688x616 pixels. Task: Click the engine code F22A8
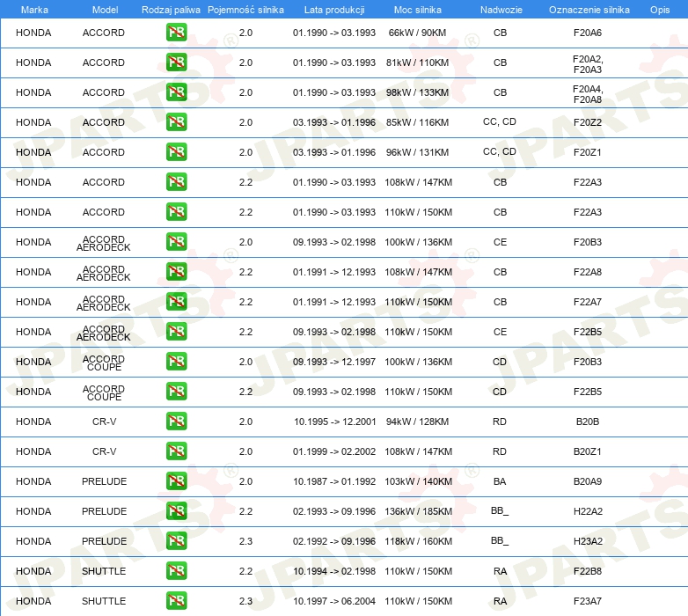click(x=588, y=272)
